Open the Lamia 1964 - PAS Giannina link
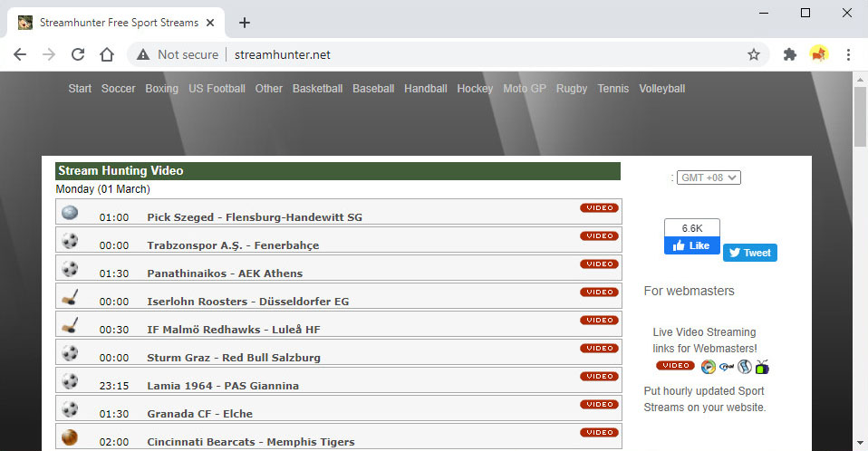 [223, 386]
